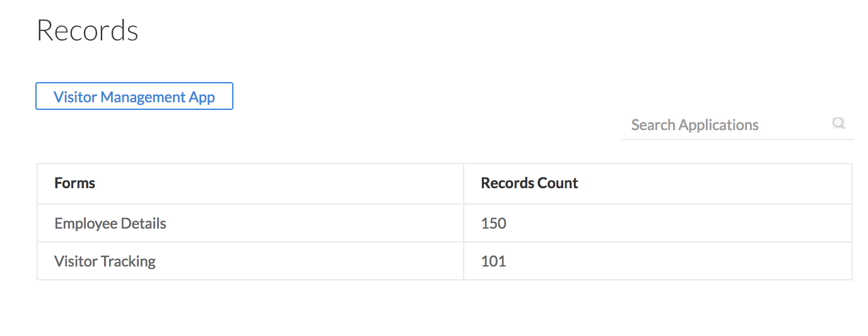The image size is (868, 336).
Task: Click the "Applications" placeholder word
Action: (x=718, y=125)
